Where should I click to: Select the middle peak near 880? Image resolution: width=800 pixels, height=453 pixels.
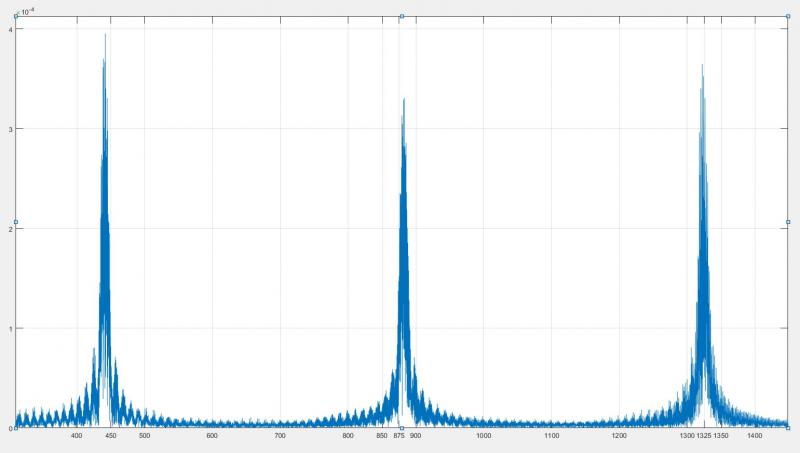click(x=403, y=102)
